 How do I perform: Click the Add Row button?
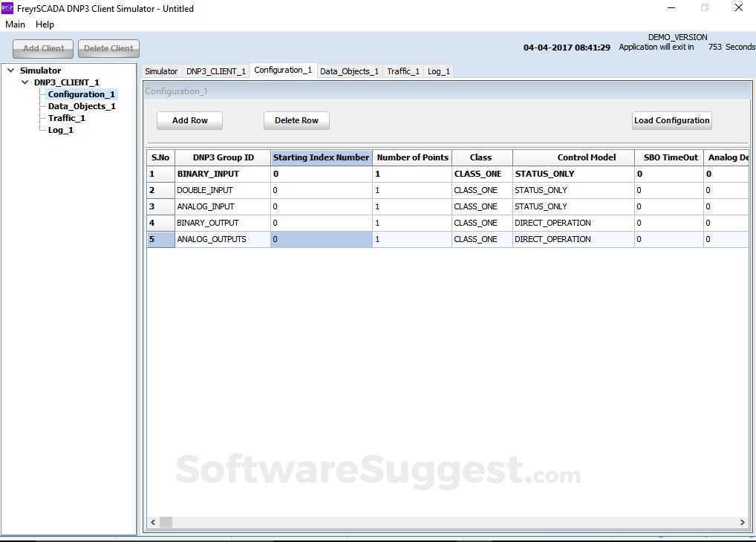coord(189,120)
